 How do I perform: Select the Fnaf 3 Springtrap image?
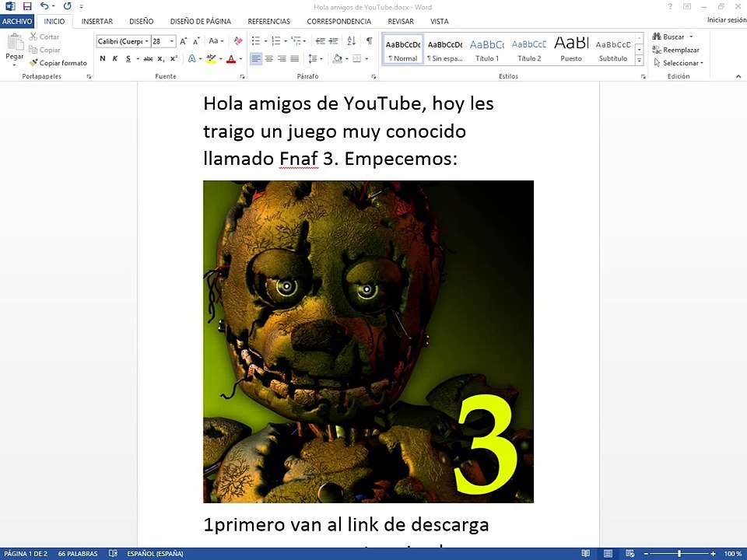tap(368, 341)
